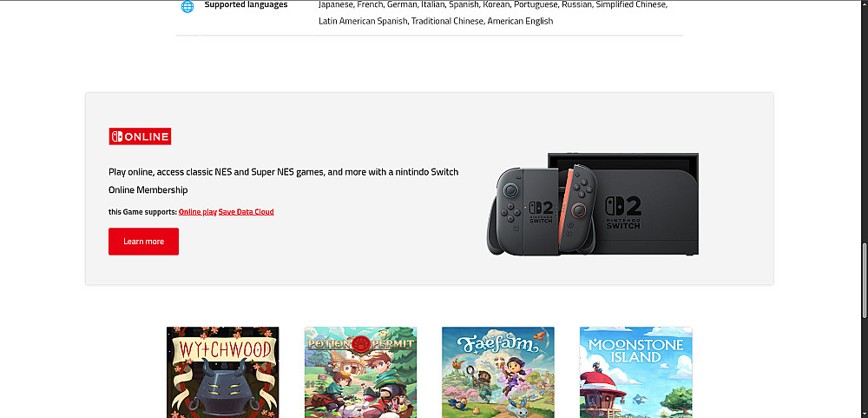Viewport: 868px width, 418px height.
Task: Click the globe icon beside Supported languages
Action: tap(187, 7)
